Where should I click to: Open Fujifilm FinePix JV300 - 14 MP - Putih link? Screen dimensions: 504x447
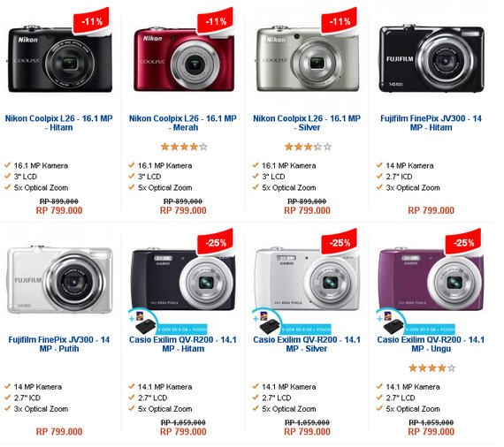point(59,345)
